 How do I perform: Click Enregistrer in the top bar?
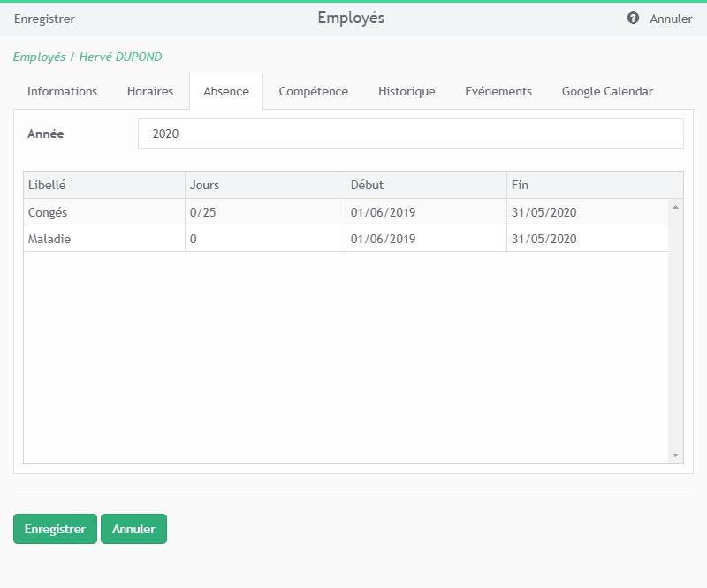tap(44, 19)
